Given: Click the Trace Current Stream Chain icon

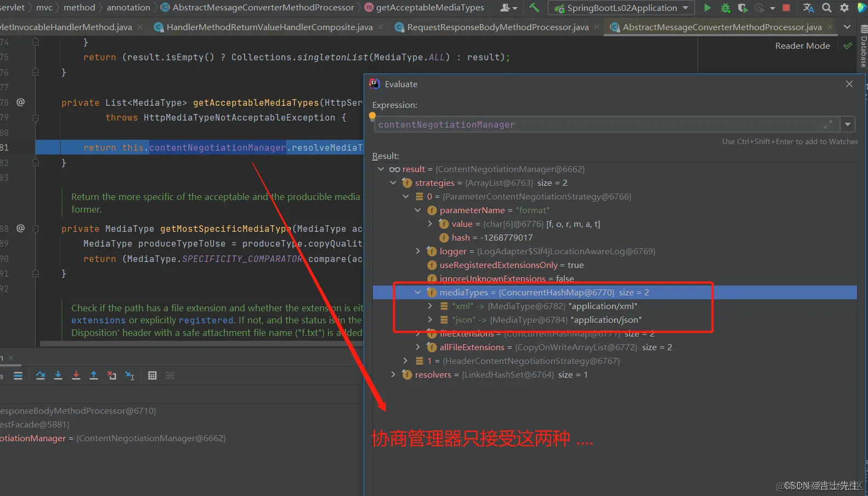Looking at the screenshot, I should pos(170,375).
